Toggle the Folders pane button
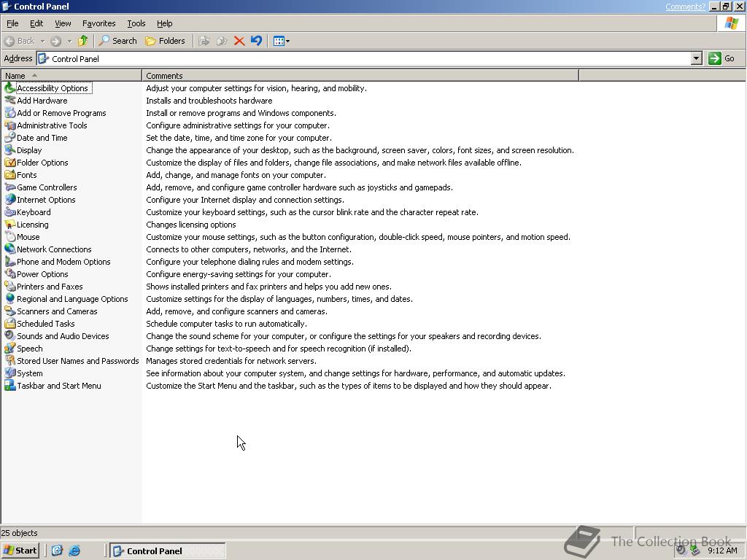The height and width of the screenshot is (560, 747). pos(165,41)
